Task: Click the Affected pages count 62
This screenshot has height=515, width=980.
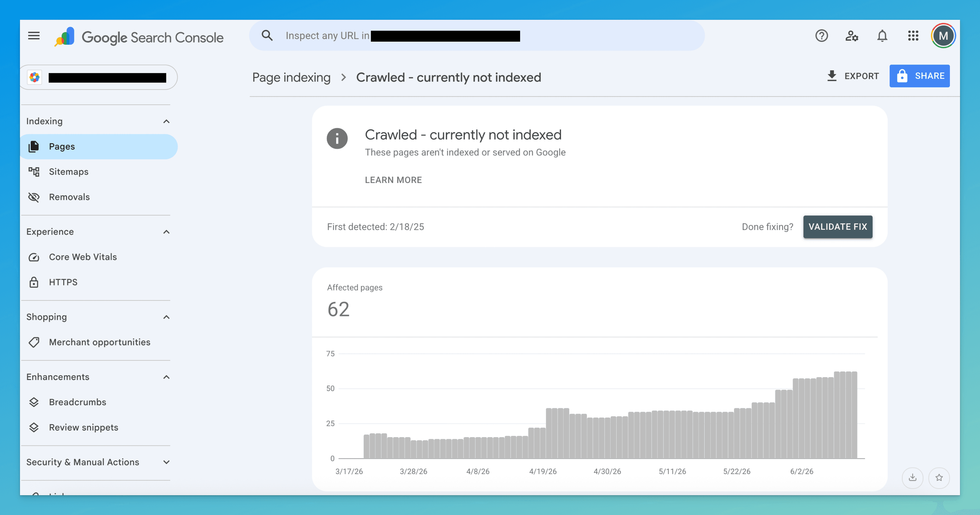Action: (x=338, y=309)
